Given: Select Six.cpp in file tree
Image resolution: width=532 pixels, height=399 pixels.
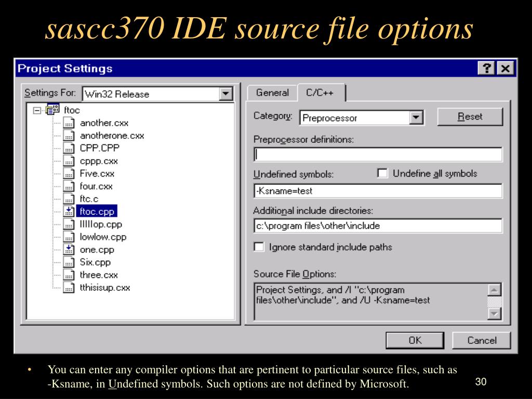Looking at the screenshot, I should click(x=95, y=262).
